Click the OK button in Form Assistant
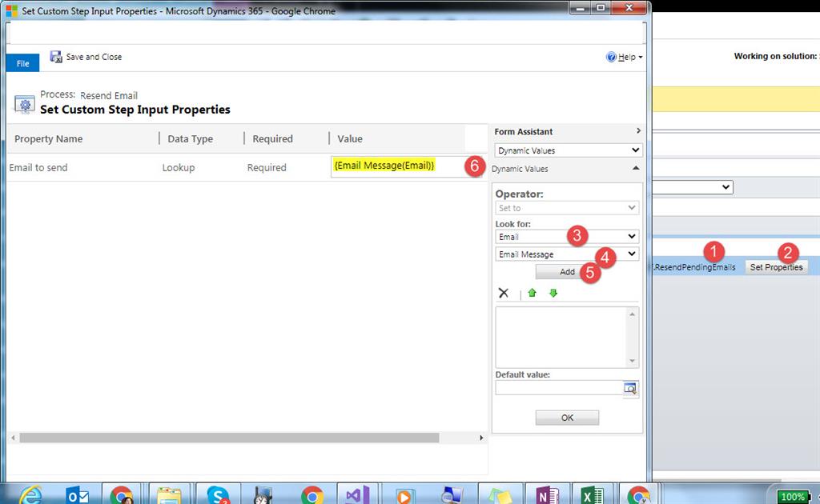Image resolution: width=820 pixels, height=504 pixels. [566, 417]
